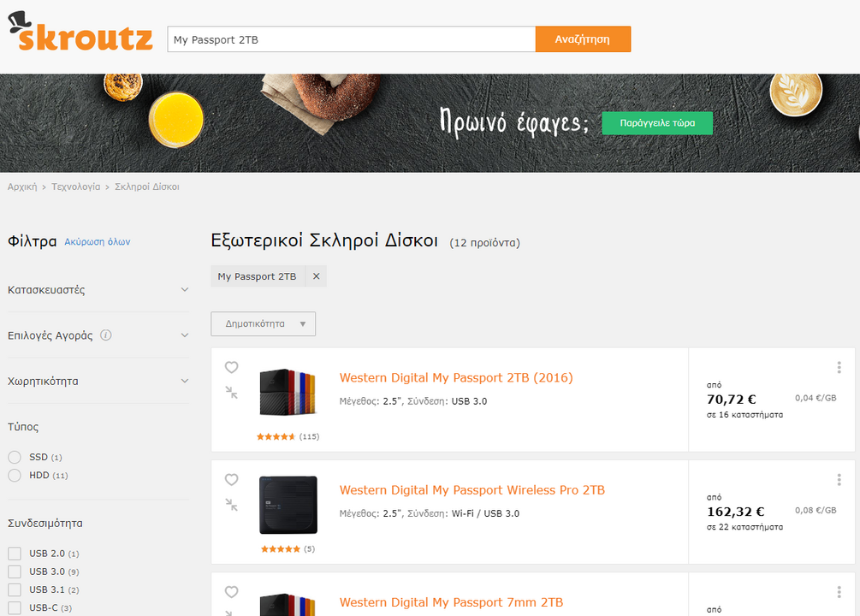Open the Skroutz logo homepage
The height and width of the screenshot is (616, 860).
pyautogui.click(x=80, y=32)
